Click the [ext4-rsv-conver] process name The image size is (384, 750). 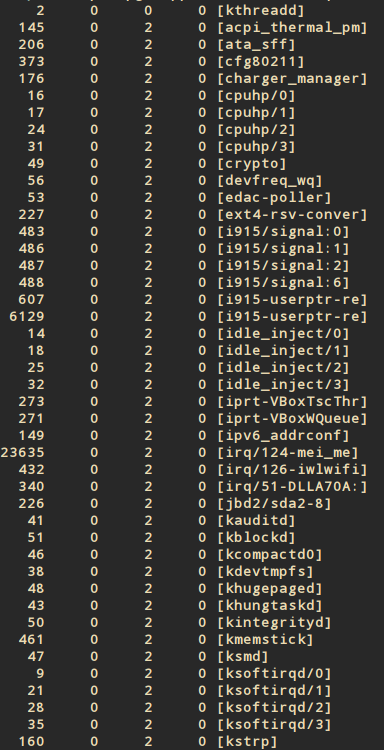292,215
